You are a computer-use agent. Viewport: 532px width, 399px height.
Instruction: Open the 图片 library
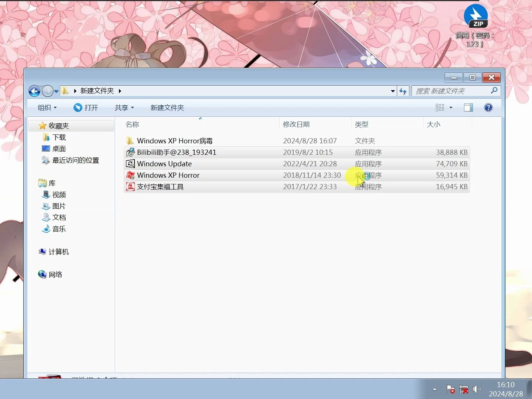[x=59, y=206]
